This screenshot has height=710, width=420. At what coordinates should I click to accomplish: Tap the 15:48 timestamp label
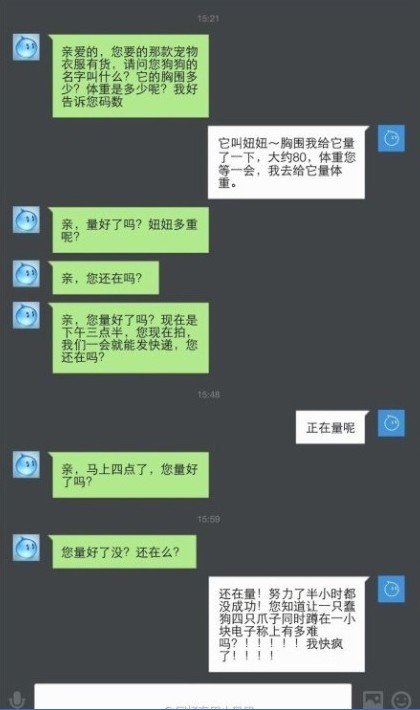[209, 394]
